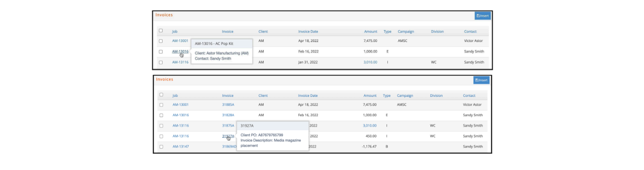Open invoice 31869AD link
The width and height of the screenshot is (644, 170).
coord(229,146)
